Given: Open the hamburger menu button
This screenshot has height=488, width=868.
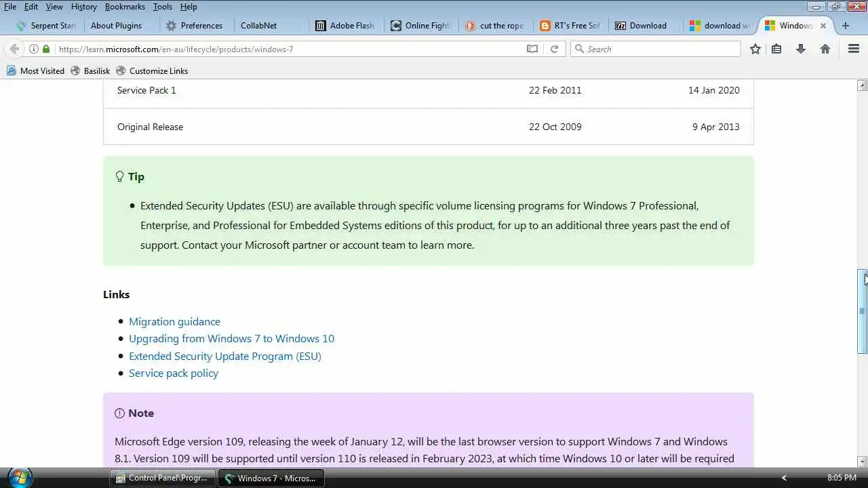Looking at the screenshot, I should coord(854,49).
